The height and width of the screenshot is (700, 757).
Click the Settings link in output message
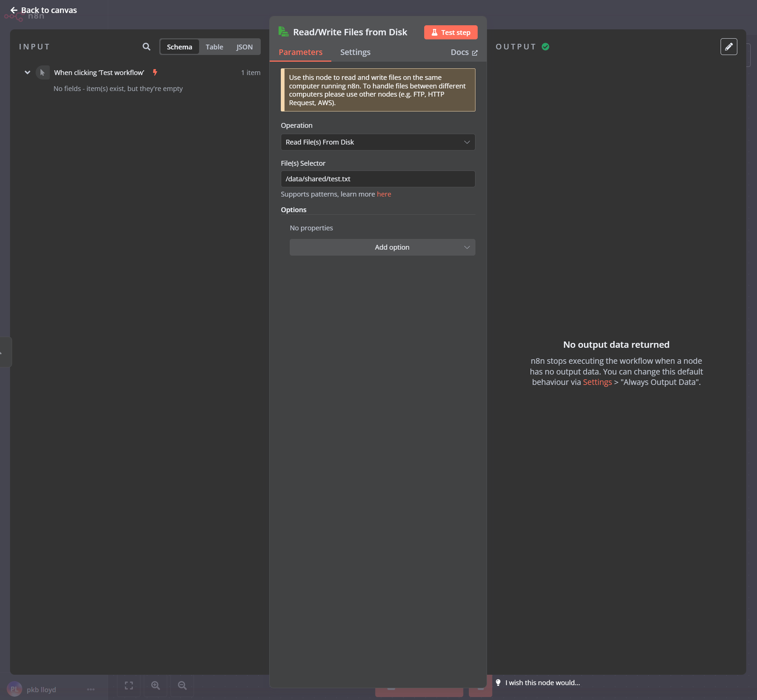point(597,382)
